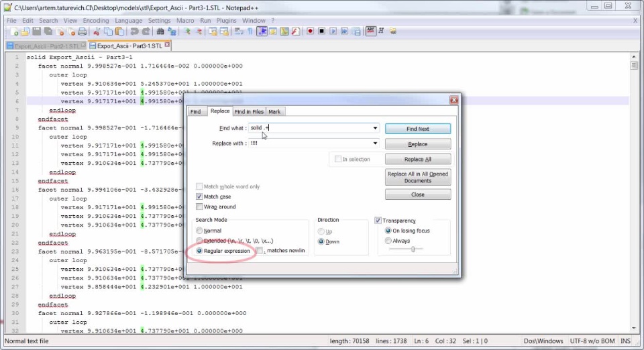Switch to the Export_Ascii - Part2-1.STL document tab
644x350 pixels.
(46, 46)
